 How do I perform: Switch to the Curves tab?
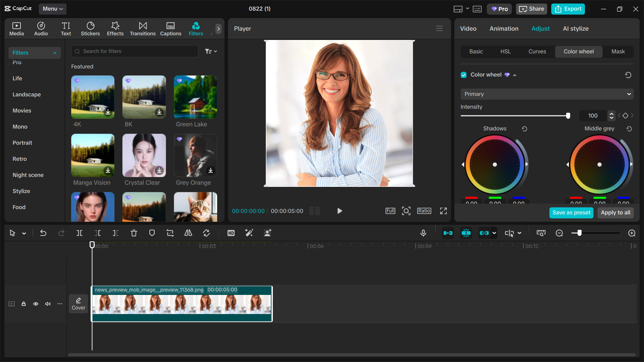click(x=537, y=51)
